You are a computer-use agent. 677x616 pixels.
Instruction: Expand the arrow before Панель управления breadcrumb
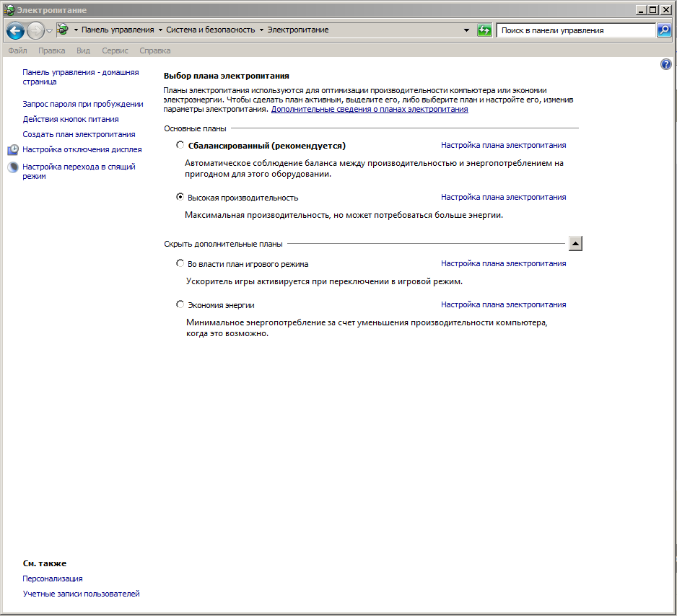(x=76, y=30)
